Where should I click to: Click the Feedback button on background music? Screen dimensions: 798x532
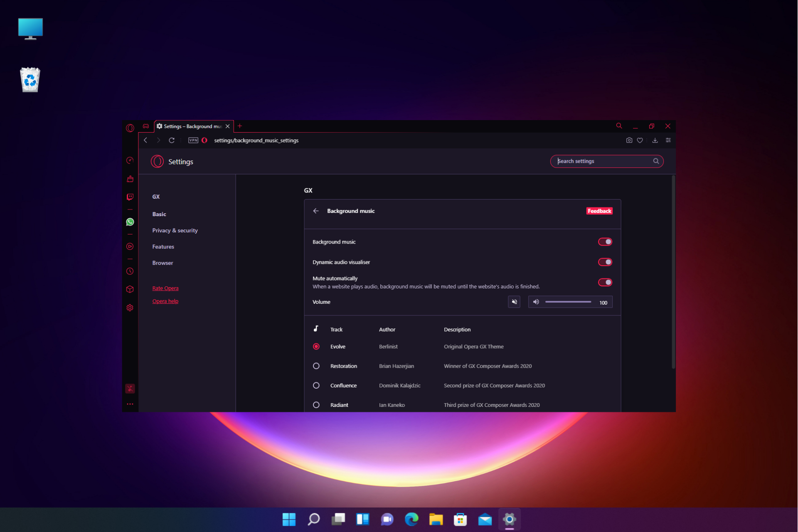tap(599, 211)
